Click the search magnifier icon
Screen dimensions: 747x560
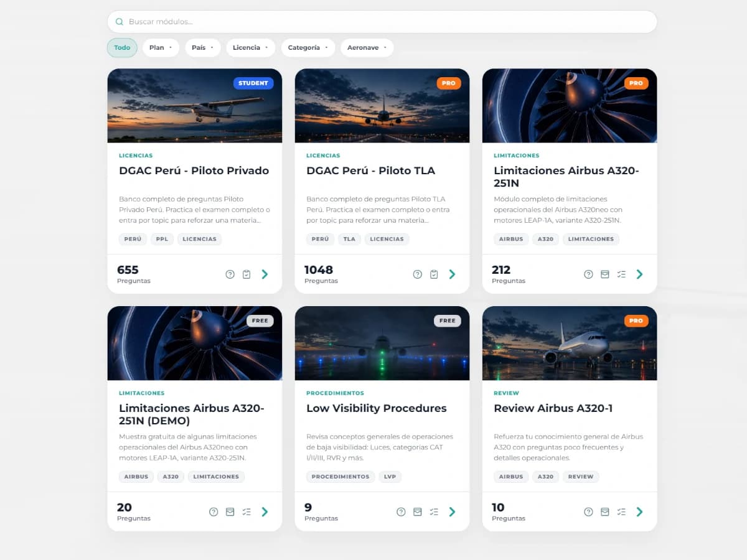[x=120, y=22]
